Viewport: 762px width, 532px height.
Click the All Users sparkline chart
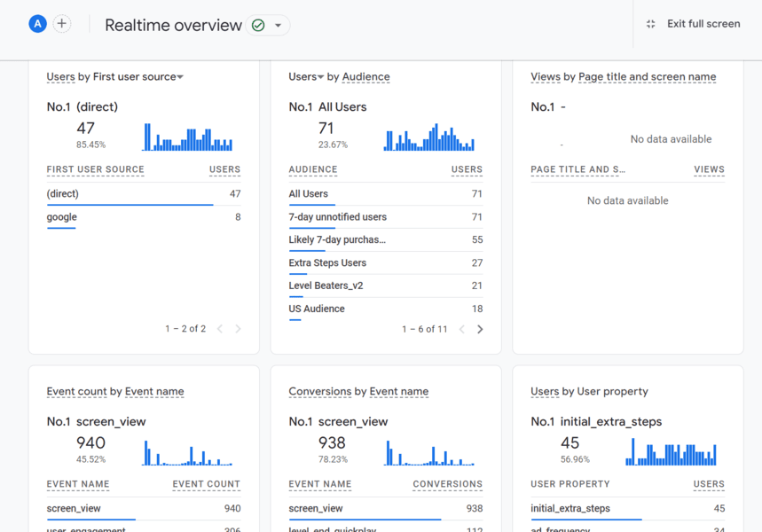point(429,137)
